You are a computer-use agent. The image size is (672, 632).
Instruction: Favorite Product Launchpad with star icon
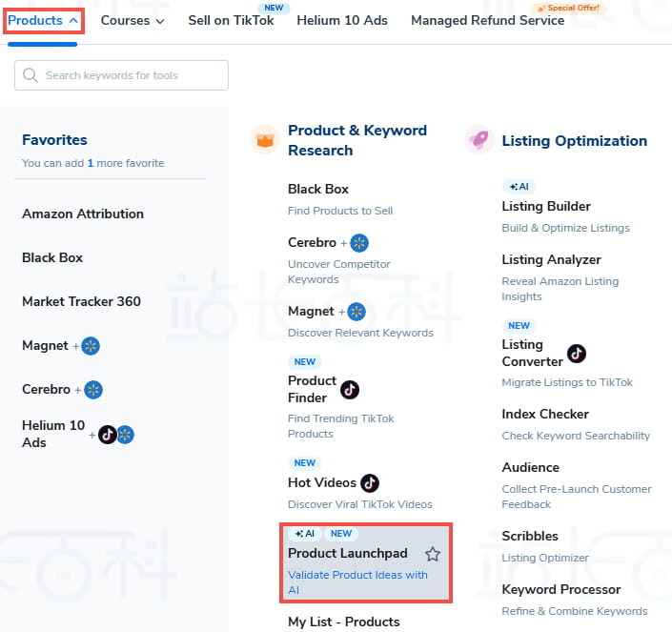433,554
